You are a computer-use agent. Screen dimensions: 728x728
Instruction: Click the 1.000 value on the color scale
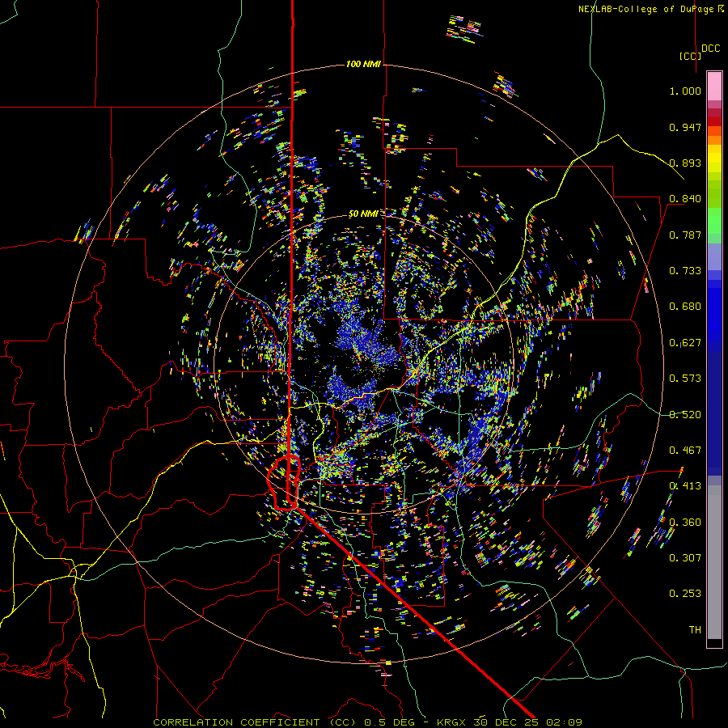685,91
